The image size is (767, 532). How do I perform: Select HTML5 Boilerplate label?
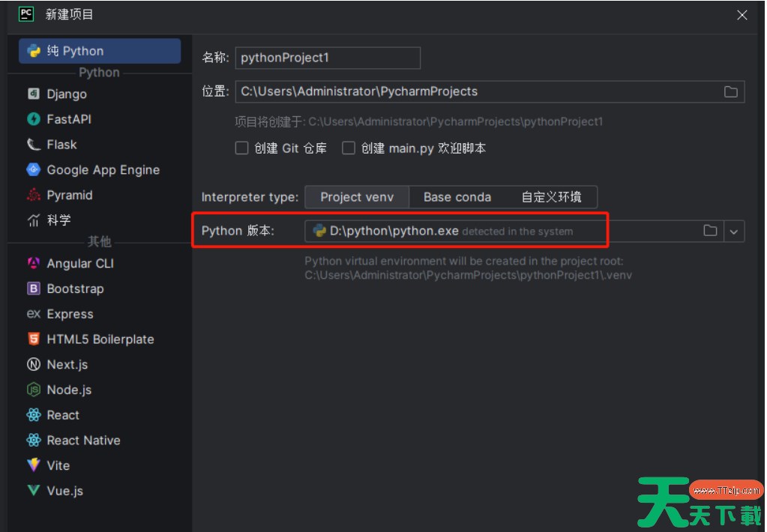click(x=100, y=339)
